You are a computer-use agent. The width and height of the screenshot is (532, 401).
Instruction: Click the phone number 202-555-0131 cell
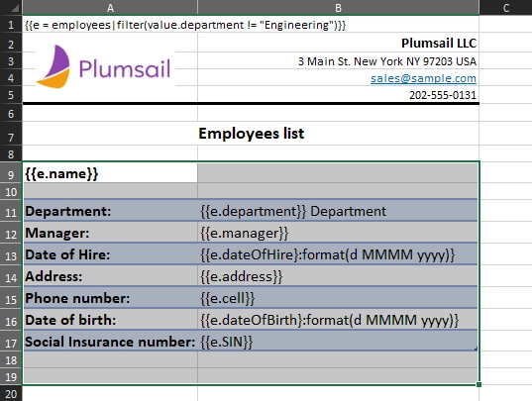coord(338,95)
